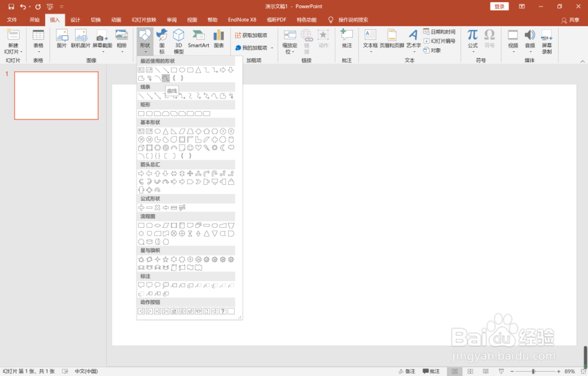This screenshot has height=376, width=588.
Task: Start Screen Recording from the Media group
Action: coord(547,41)
